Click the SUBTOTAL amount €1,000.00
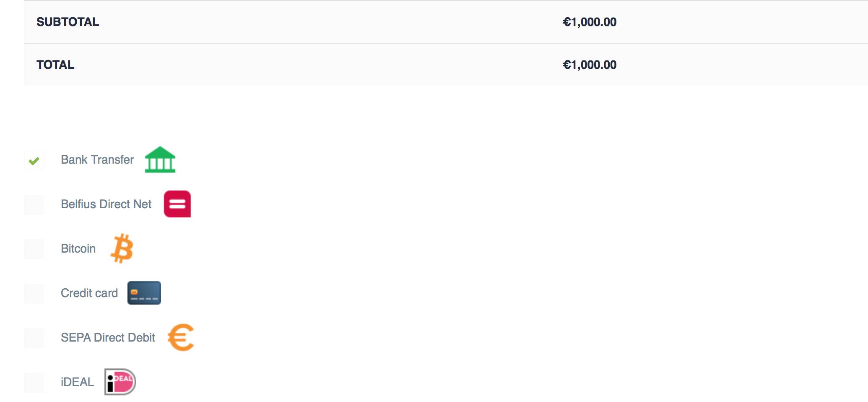 pos(589,22)
